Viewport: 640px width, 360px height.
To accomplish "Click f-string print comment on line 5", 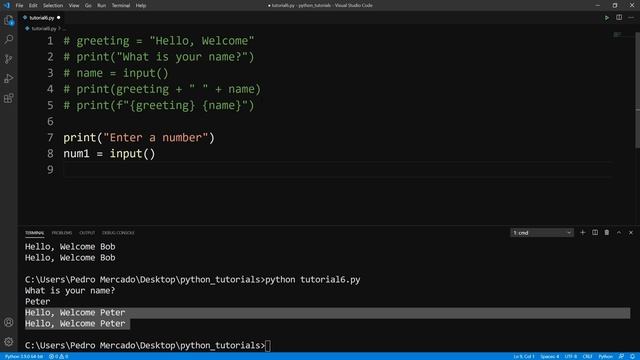I will click(159, 105).
